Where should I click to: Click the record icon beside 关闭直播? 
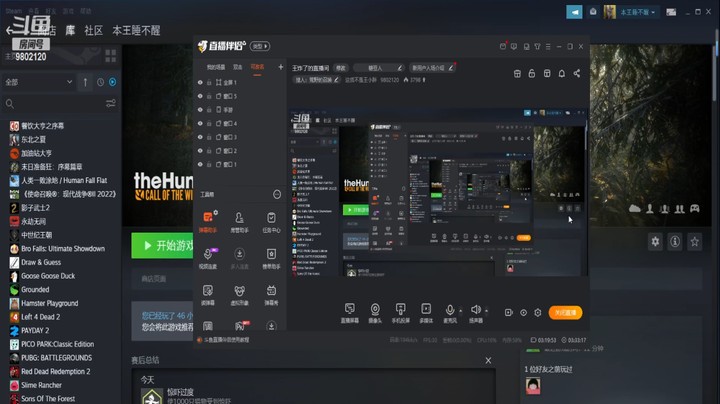(508, 313)
